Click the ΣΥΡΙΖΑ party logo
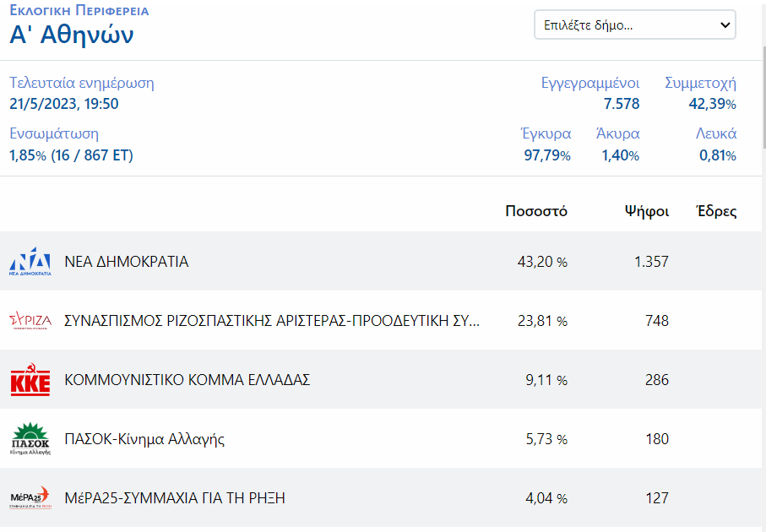The image size is (766, 532). click(30, 321)
